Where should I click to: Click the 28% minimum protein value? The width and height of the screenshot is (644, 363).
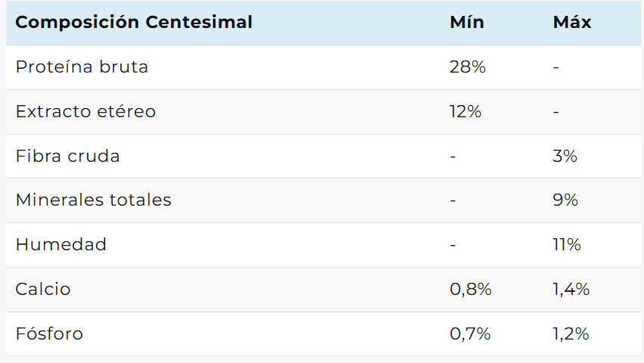(x=467, y=67)
